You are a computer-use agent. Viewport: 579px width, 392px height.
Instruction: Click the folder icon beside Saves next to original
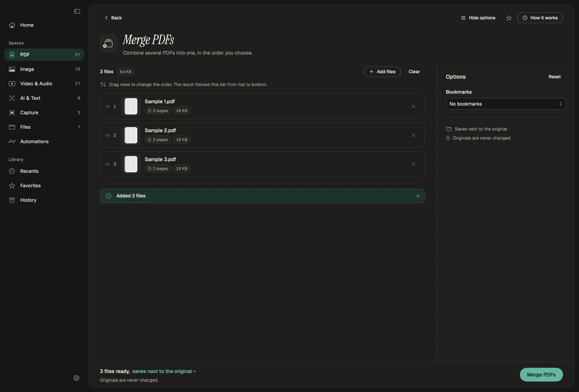point(449,129)
